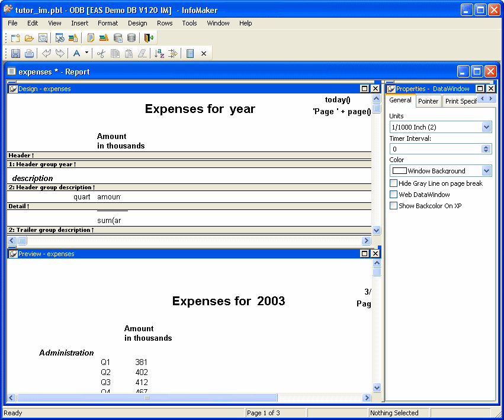Expand the Color Window Background dropdown

486,170
